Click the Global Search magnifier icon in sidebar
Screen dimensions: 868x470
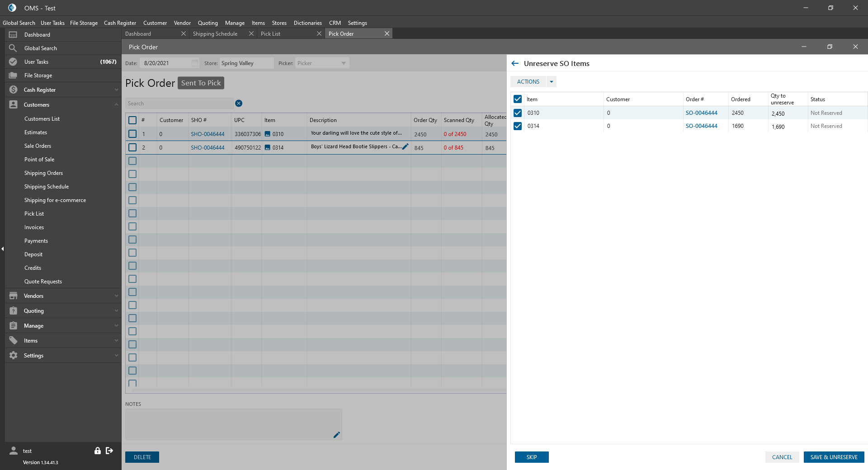click(13, 48)
